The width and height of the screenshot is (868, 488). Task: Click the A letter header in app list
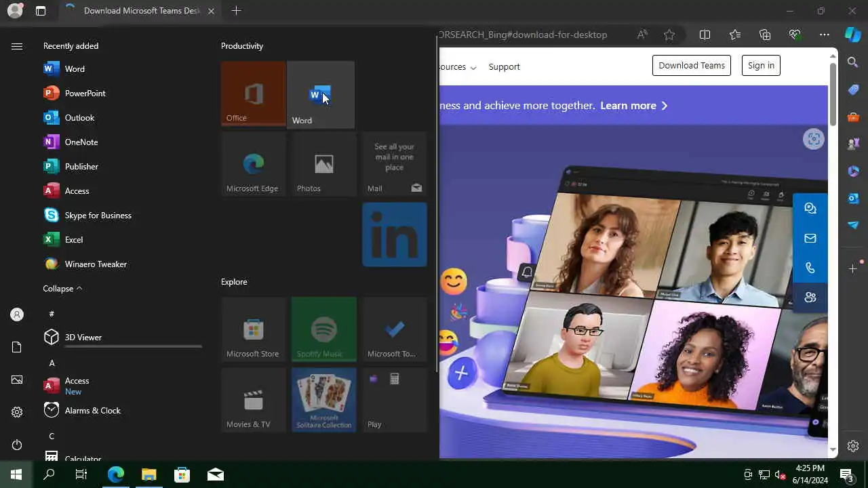point(52,363)
